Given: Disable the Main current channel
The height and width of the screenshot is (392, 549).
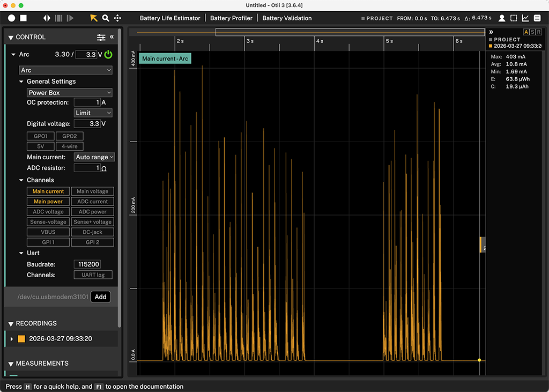Looking at the screenshot, I should pos(48,191).
